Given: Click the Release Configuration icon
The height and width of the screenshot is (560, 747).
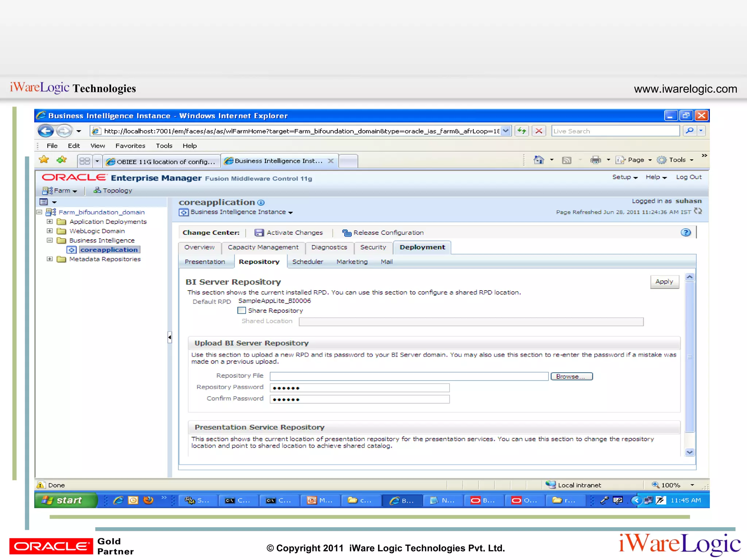Looking at the screenshot, I should (x=347, y=233).
